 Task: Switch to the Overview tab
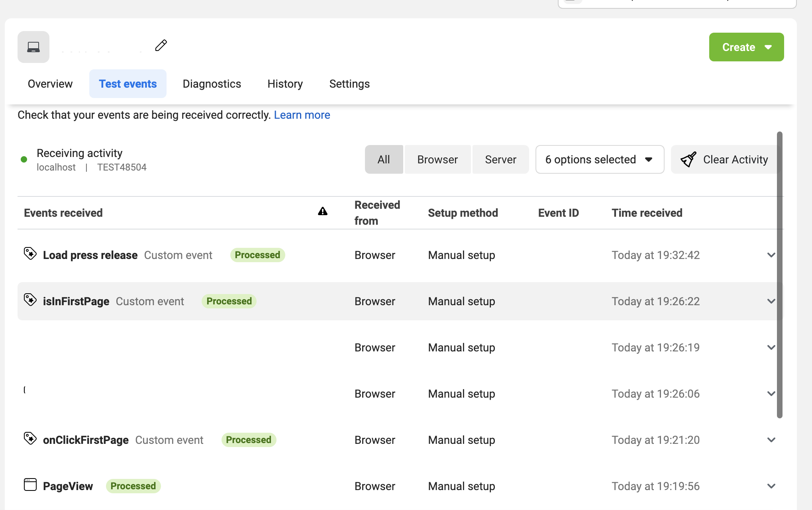50,84
